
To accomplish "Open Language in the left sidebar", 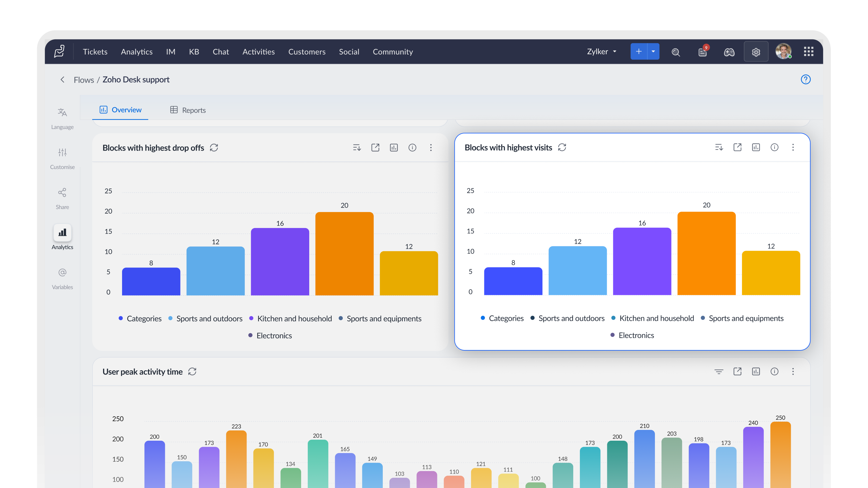I will coord(62,118).
